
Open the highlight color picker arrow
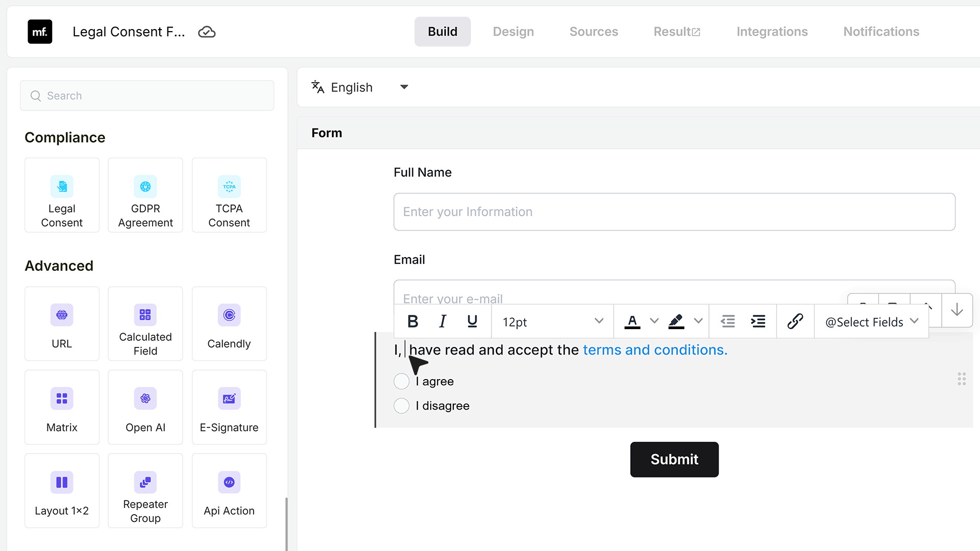pos(698,321)
